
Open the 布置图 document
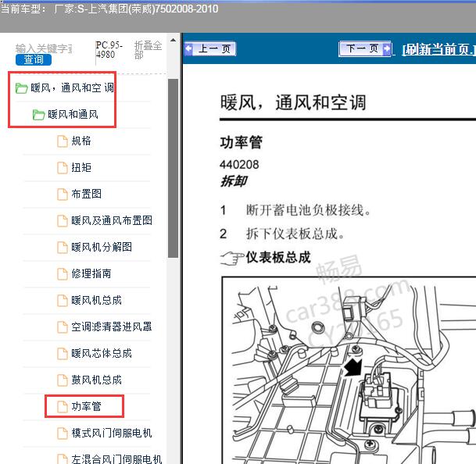pyautogui.click(x=86, y=194)
